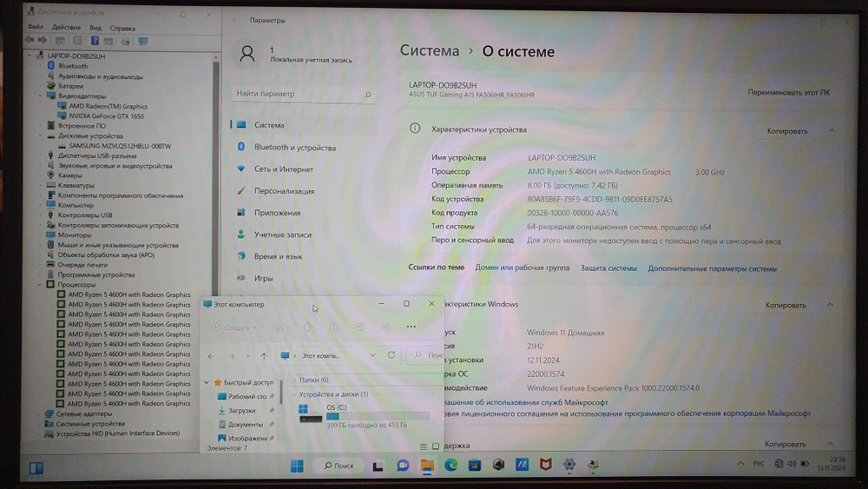
Task: Show hidden tray icons chevron
Action: [x=740, y=464]
